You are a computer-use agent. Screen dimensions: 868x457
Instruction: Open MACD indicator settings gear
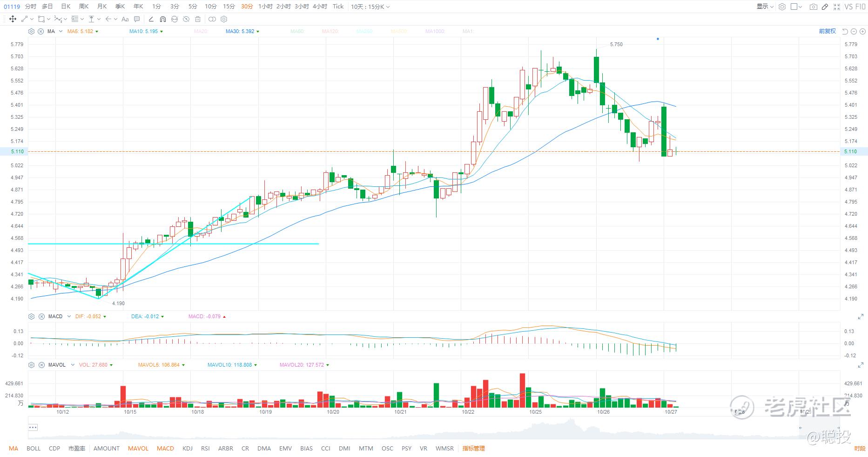(31, 316)
